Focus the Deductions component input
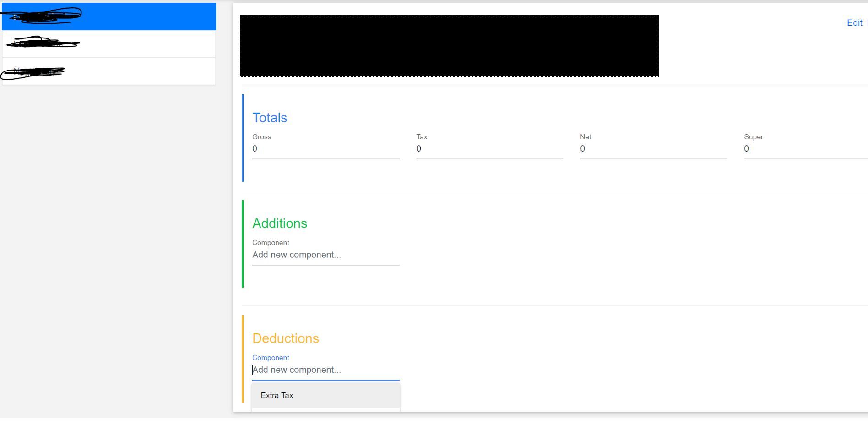 pyautogui.click(x=325, y=370)
